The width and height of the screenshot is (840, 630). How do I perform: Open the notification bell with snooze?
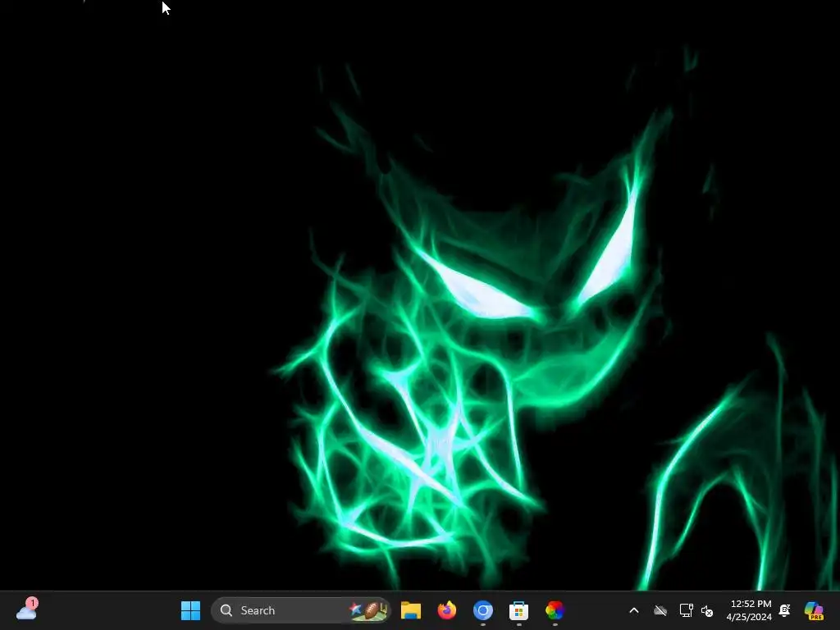coord(785,610)
